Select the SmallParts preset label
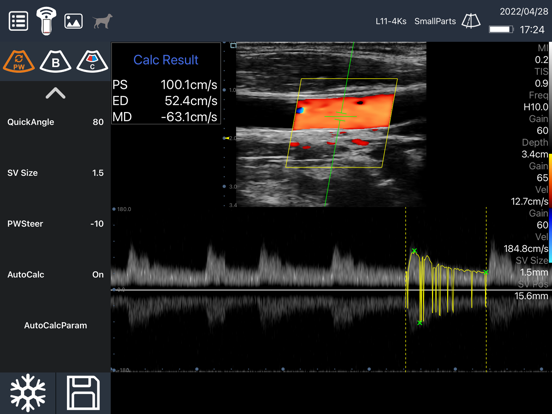 (435, 21)
